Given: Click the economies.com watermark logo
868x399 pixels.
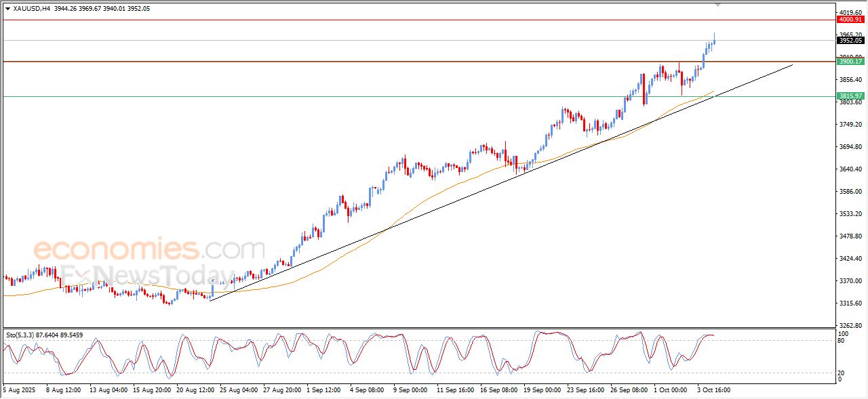Looking at the screenshot, I should click(x=149, y=249).
